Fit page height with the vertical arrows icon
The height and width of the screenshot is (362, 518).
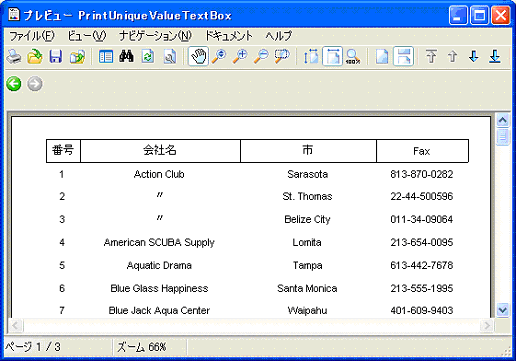pos(311,56)
